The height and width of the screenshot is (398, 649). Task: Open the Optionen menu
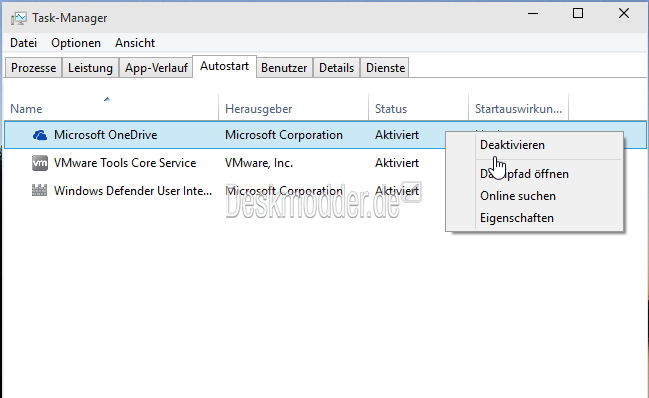pyautogui.click(x=76, y=43)
